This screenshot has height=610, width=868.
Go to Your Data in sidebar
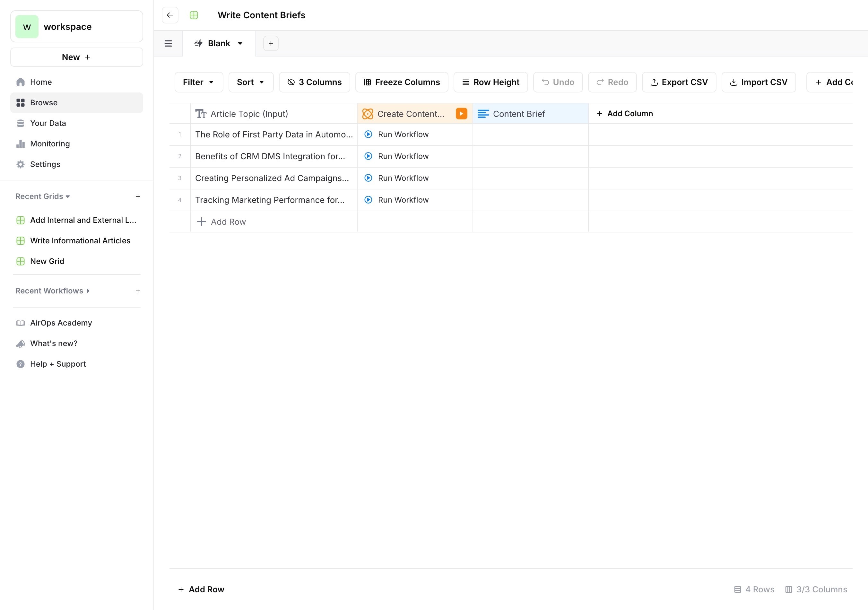[x=48, y=123]
